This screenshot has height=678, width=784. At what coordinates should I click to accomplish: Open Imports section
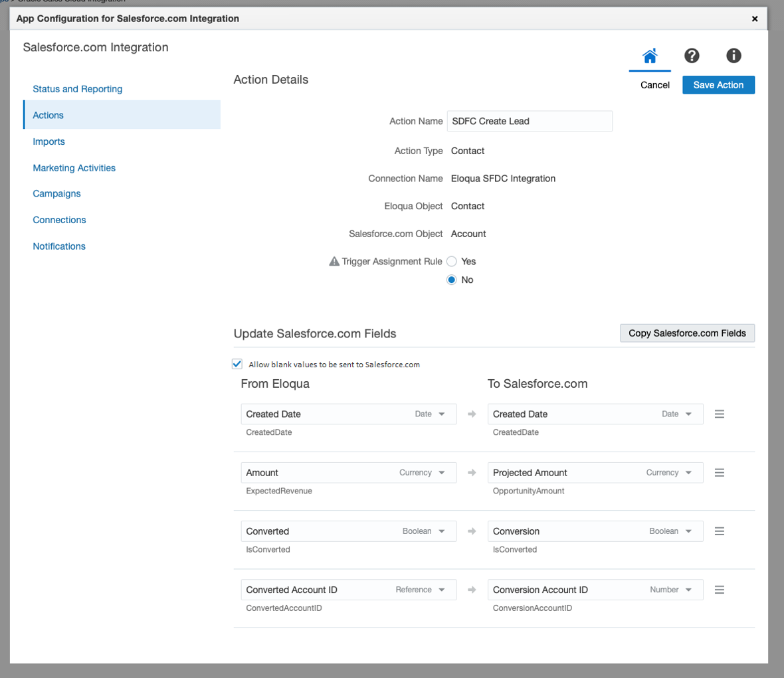(49, 141)
